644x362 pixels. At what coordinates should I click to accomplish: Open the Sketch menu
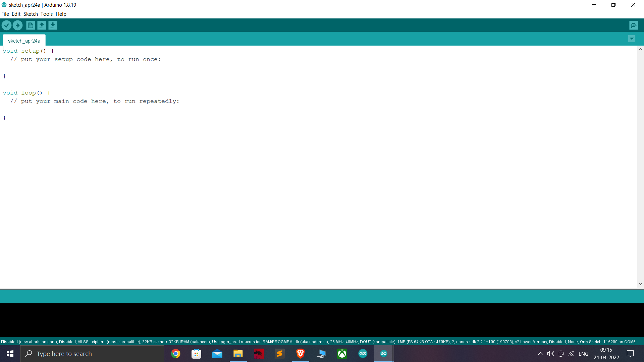pyautogui.click(x=31, y=14)
